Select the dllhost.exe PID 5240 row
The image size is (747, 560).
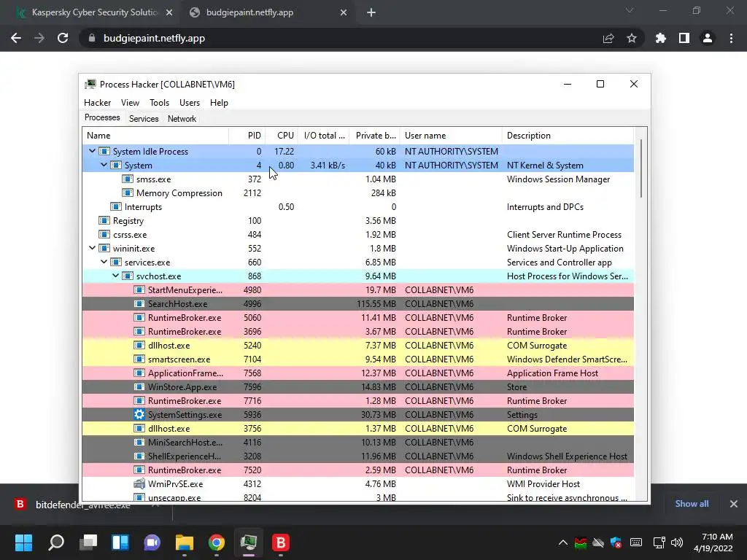click(357, 345)
